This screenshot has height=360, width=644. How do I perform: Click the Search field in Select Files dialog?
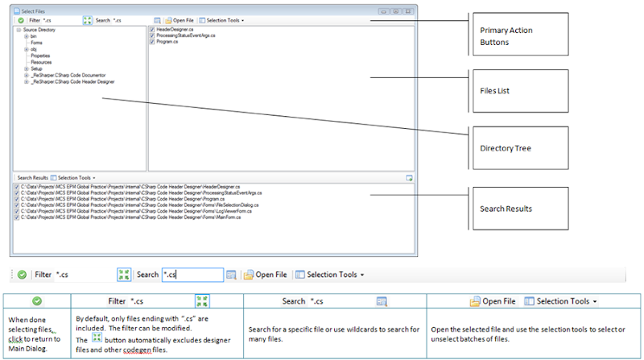(131, 20)
